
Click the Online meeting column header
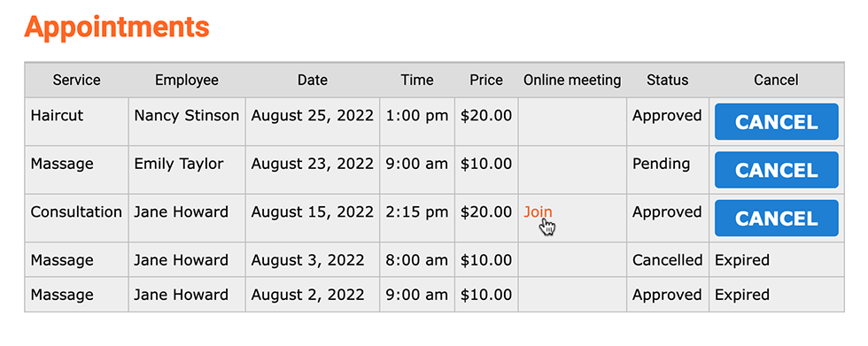pyautogui.click(x=572, y=81)
